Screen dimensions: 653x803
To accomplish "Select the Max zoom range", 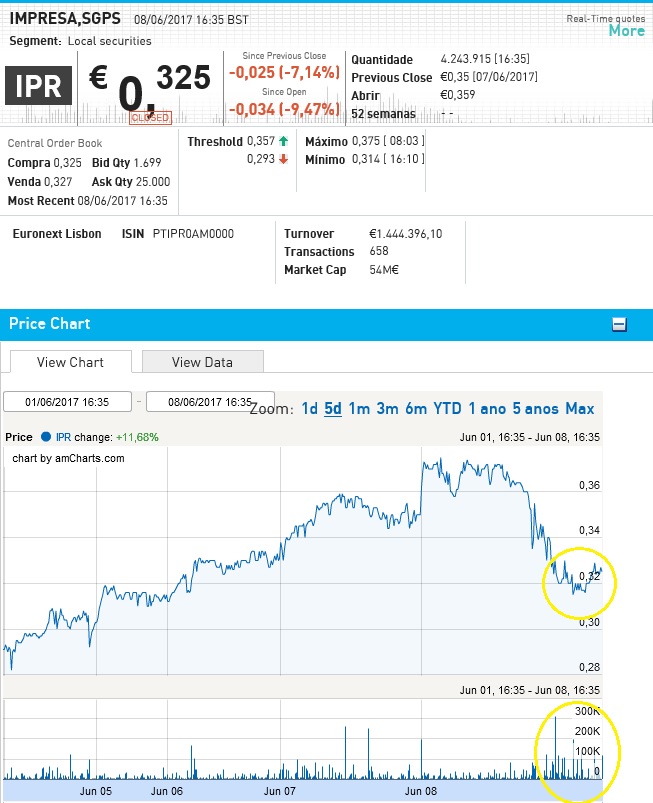I will pos(580,409).
